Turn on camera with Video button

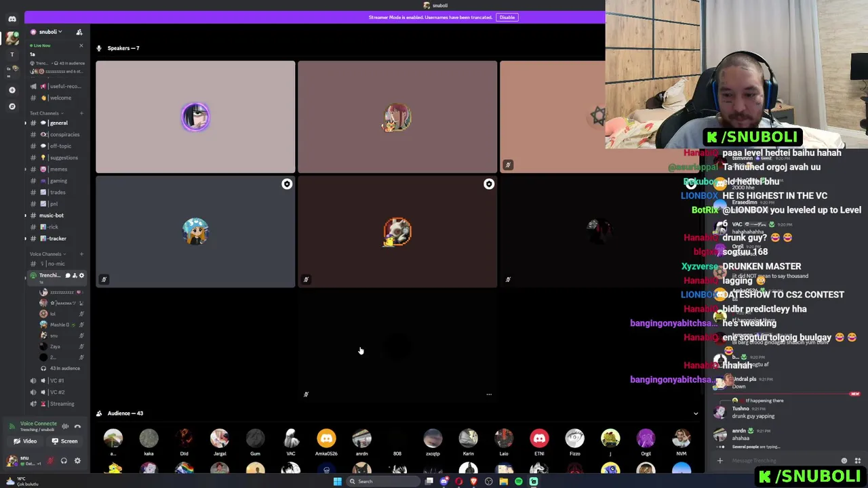tap(25, 441)
